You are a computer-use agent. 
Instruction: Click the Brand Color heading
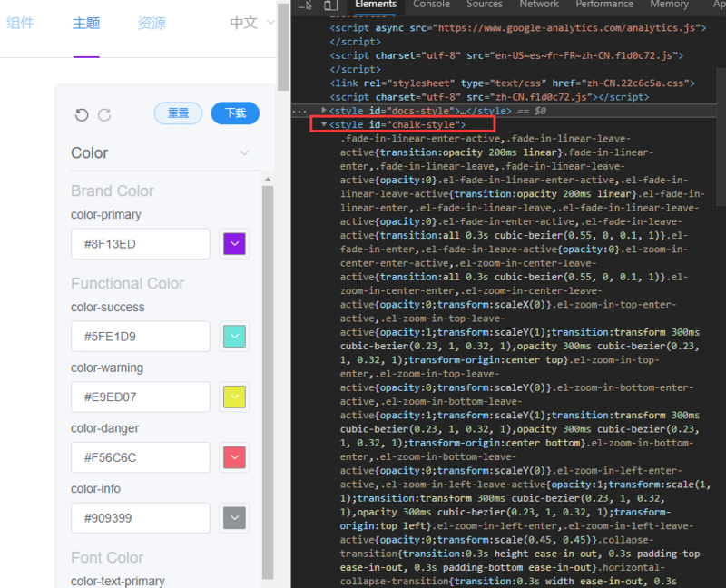[x=112, y=191]
